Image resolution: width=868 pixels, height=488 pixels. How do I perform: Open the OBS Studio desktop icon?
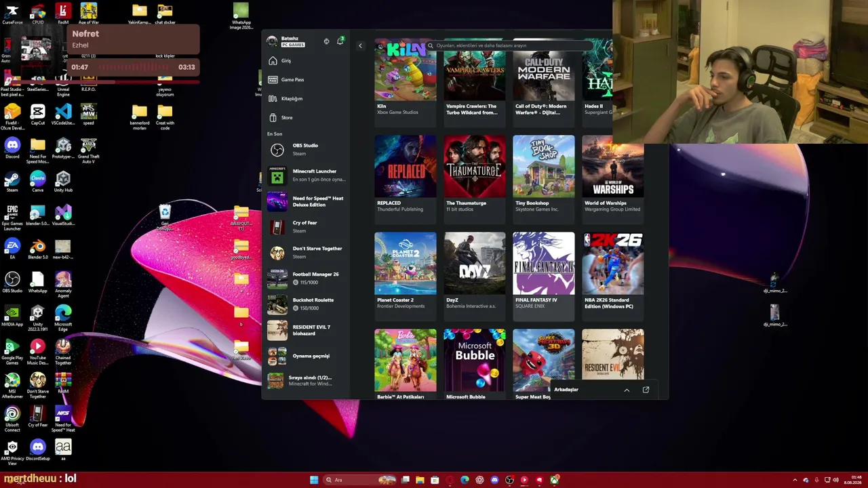pyautogui.click(x=12, y=283)
